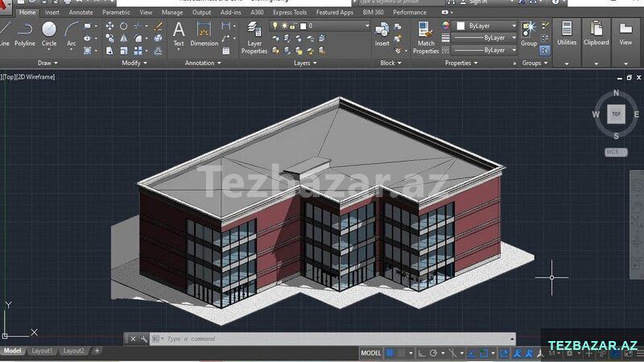
Task: Click the Group tool
Action: [x=529, y=35]
